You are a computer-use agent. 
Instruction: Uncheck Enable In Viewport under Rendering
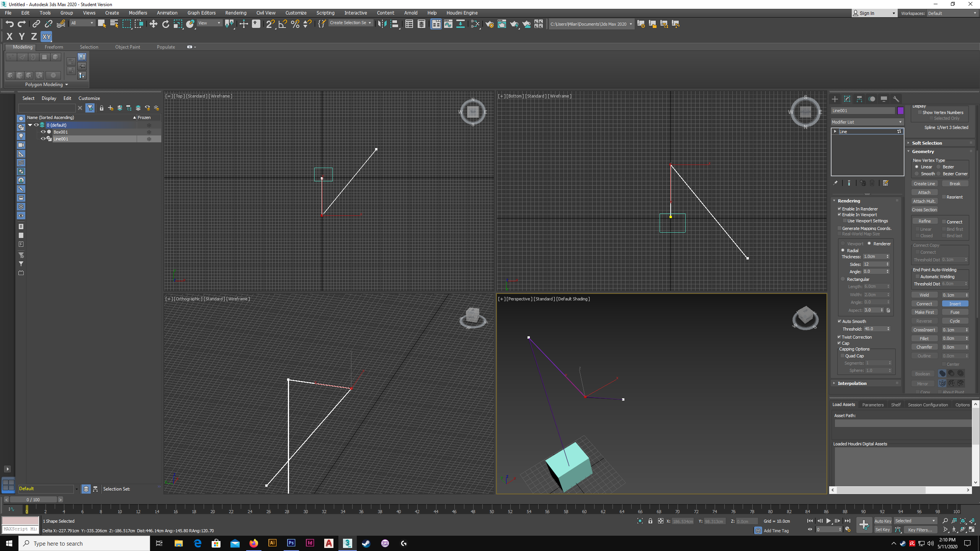pyautogui.click(x=839, y=215)
